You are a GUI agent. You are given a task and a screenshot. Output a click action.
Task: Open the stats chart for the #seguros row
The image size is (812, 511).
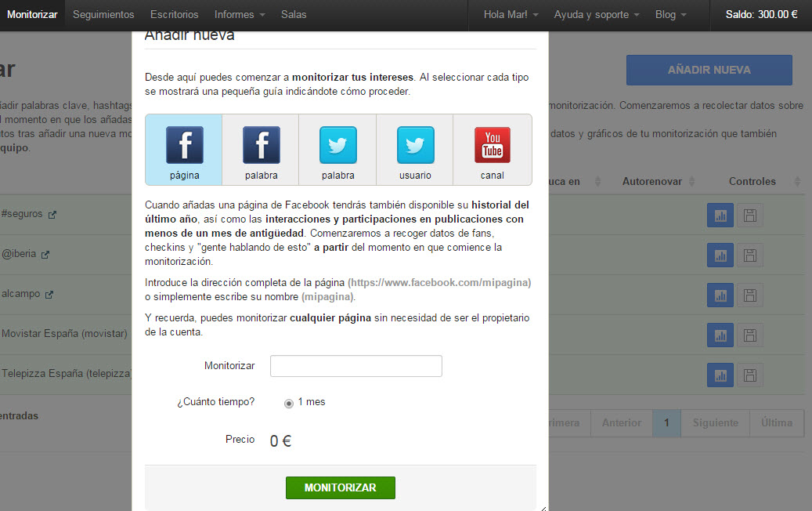pos(719,215)
